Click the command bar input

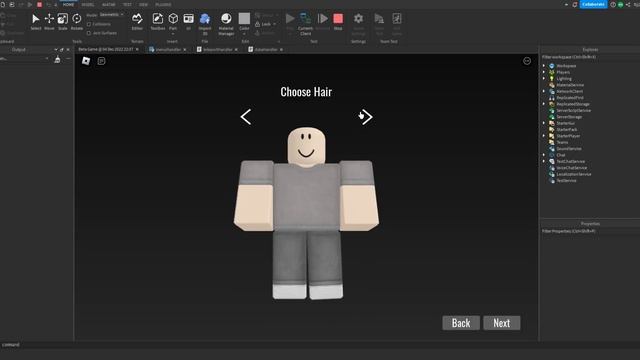pyautogui.click(x=320, y=345)
